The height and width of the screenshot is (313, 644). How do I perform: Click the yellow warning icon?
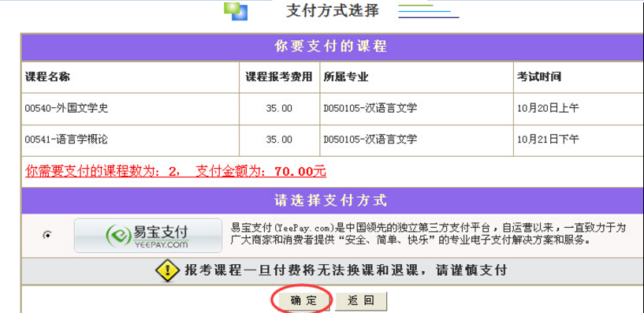[167, 271]
